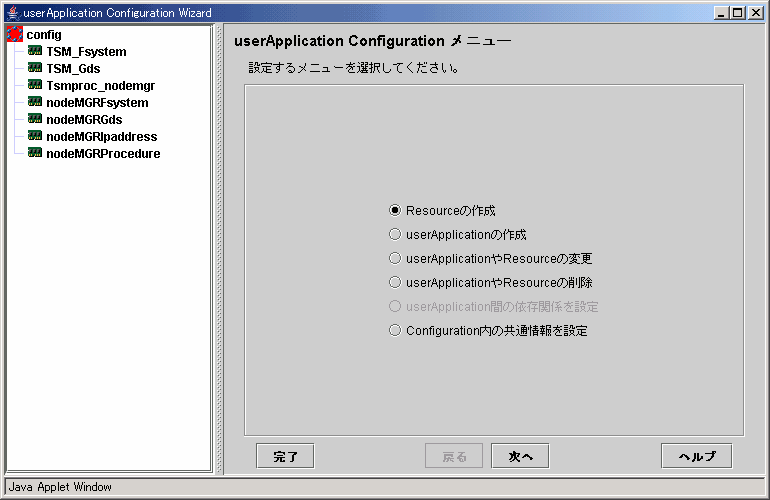770x500 pixels.
Task: Select Tsmproc_nodemgr in the tree
Action: [x=101, y=86]
